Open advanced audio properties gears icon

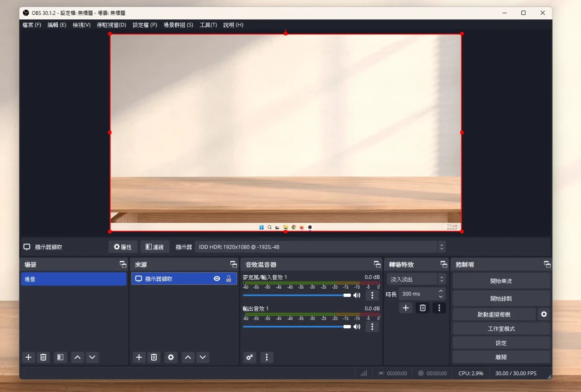click(249, 357)
